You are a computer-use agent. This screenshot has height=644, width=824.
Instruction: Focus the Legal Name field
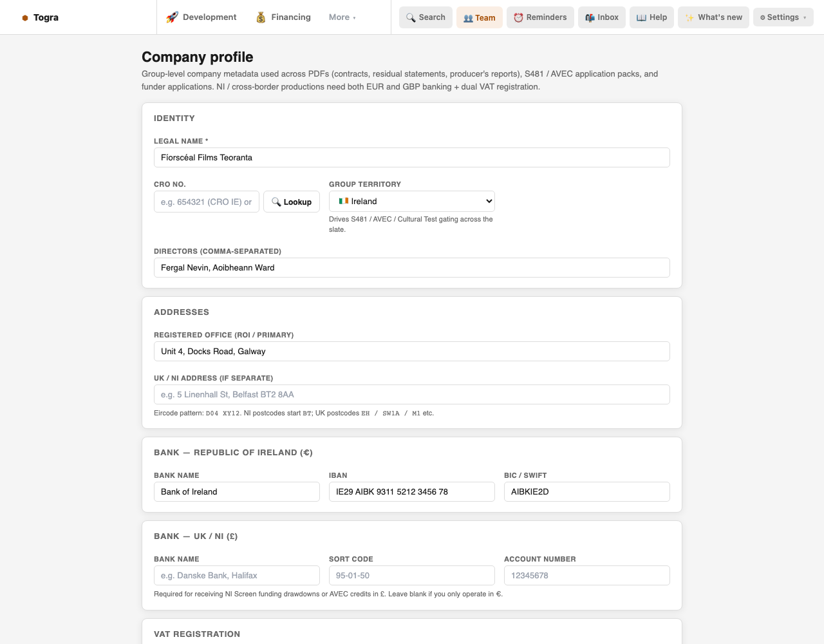point(412,158)
